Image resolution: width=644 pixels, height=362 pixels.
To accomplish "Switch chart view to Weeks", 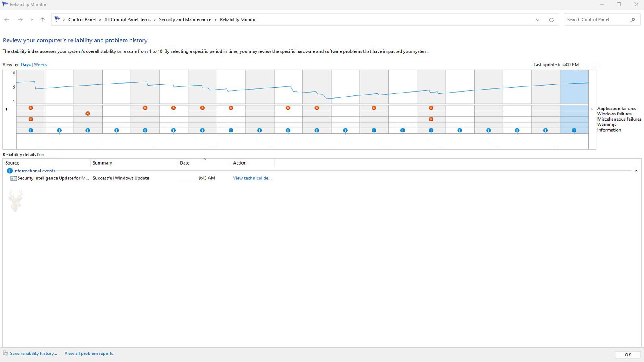I will pyautogui.click(x=40, y=64).
